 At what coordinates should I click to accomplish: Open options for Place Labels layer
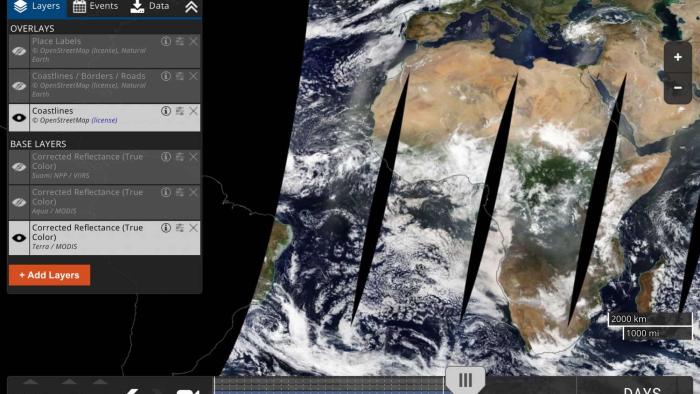179,41
